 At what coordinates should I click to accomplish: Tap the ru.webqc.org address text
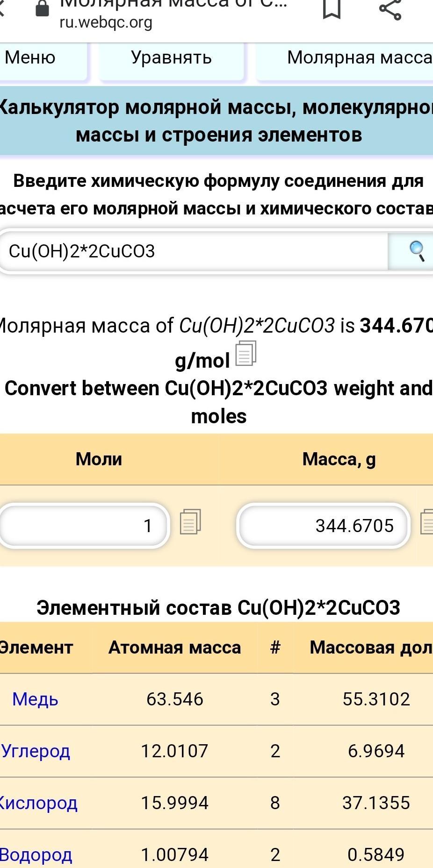tap(106, 22)
